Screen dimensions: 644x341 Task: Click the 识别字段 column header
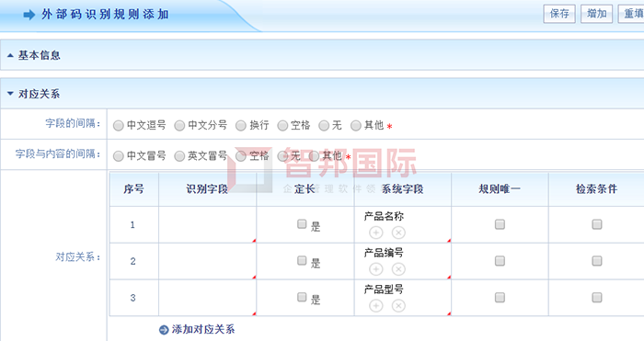[207, 189]
